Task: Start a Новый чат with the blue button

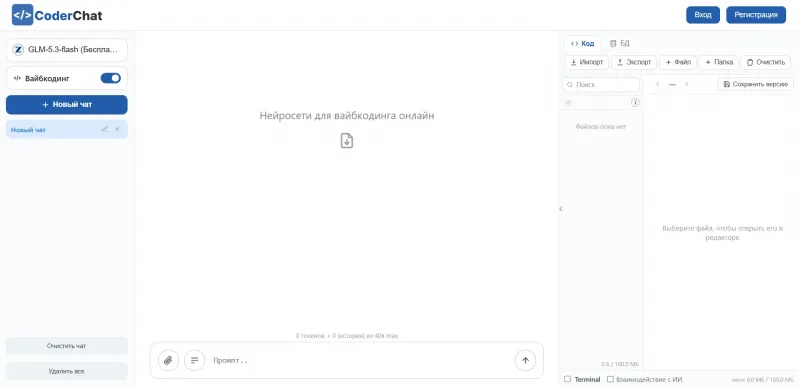Action: click(67, 105)
